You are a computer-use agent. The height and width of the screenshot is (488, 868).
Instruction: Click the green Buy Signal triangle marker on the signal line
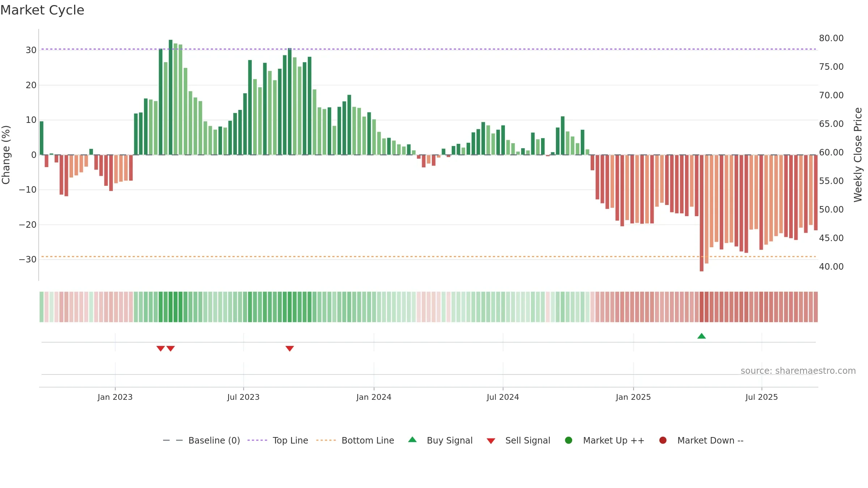pyautogui.click(x=701, y=336)
